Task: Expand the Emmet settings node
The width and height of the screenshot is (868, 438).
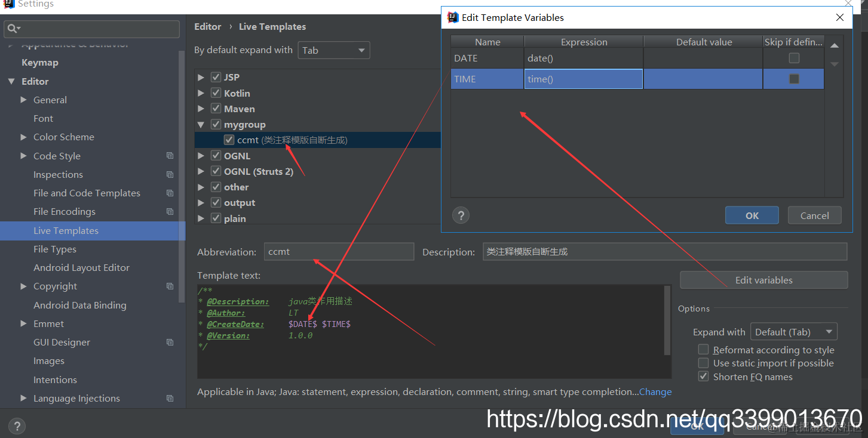Action: [x=23, y=323]
